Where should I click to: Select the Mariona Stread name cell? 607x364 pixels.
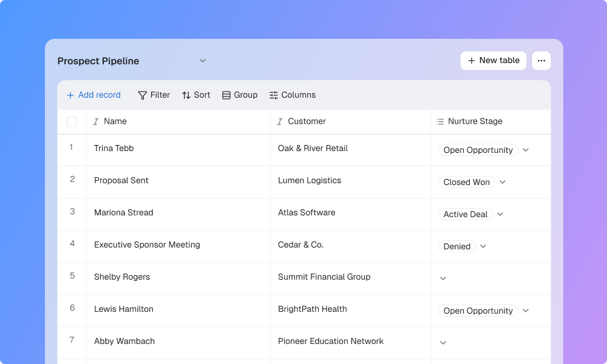(178, 214)
